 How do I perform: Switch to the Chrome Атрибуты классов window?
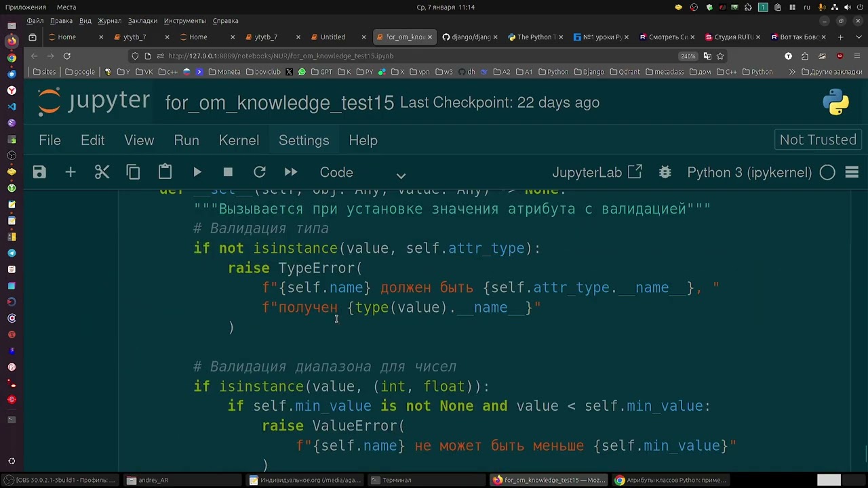[x=670, y=480]
